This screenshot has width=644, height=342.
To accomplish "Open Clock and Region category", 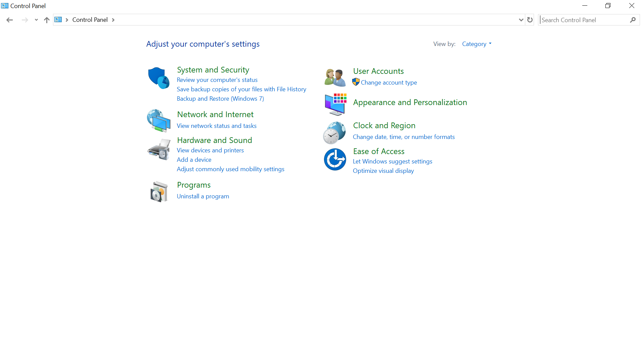I will point(384,126).
